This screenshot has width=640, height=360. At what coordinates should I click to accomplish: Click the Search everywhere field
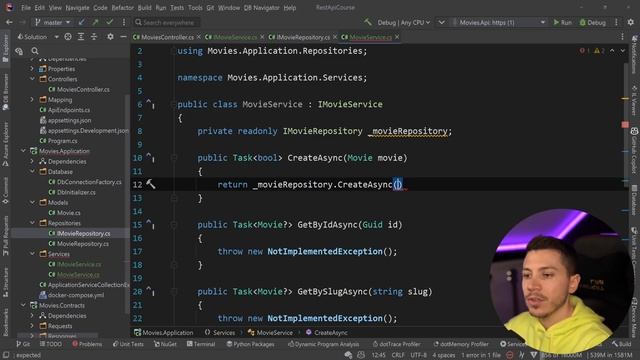[x=167, y=22]
